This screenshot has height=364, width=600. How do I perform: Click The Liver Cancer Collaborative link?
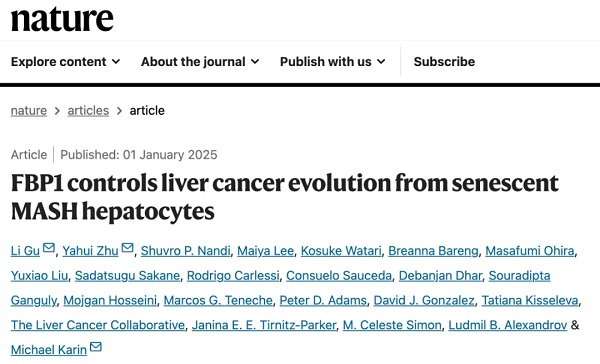click(98, 325)
